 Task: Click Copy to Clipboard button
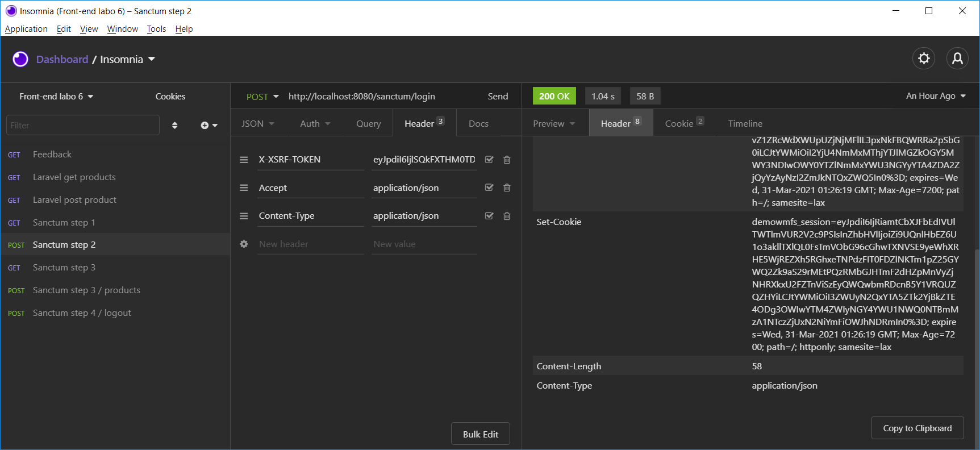point(917,428)
